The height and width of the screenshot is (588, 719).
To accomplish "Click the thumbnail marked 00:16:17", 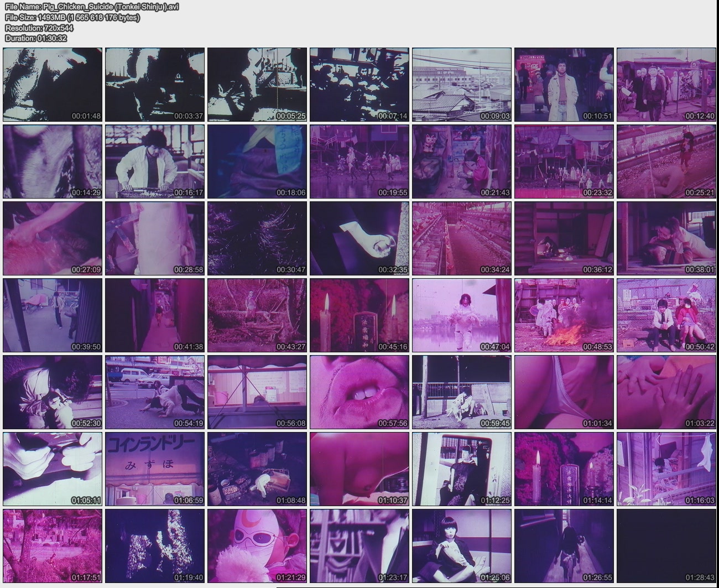I will 155,162.
